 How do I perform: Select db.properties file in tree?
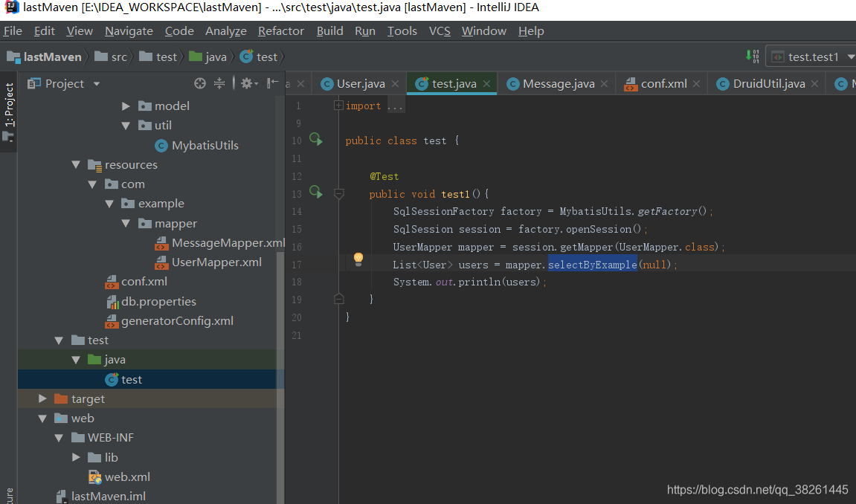151,302
